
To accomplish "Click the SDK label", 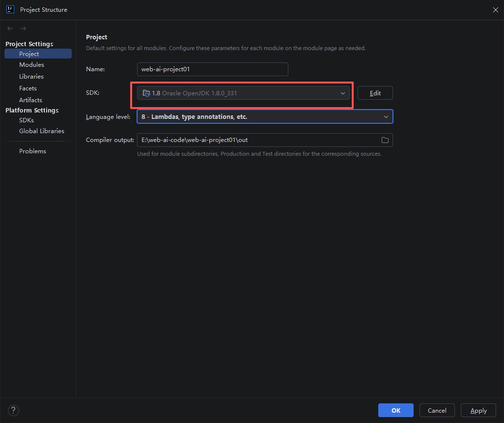I will tap(92, 92).
